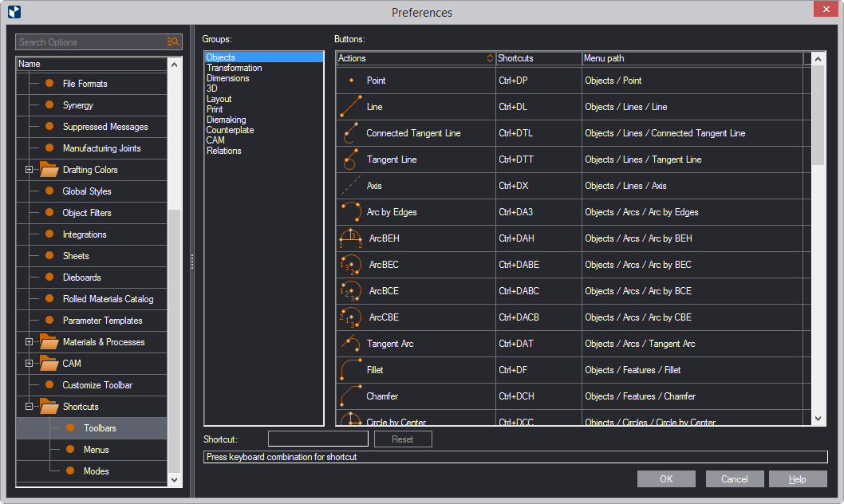
Task: Expand the Materials & Processes node
Action: point(30,342)
